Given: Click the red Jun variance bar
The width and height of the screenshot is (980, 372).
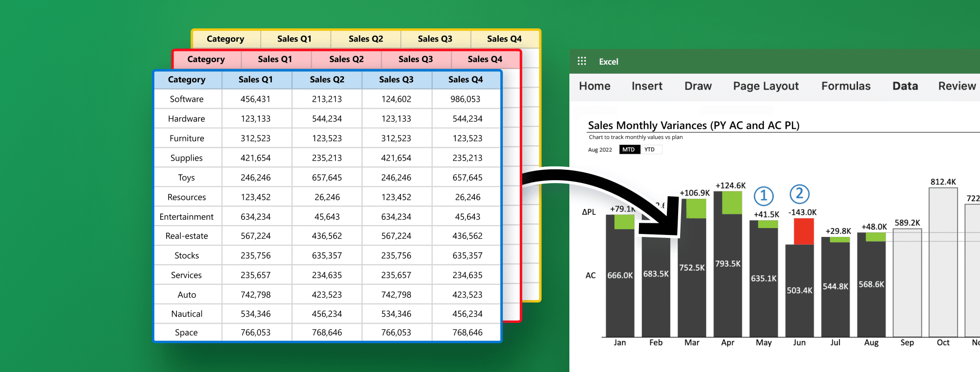Looking at the screenshot, I should pyautogui.click(x=804, y=231).
